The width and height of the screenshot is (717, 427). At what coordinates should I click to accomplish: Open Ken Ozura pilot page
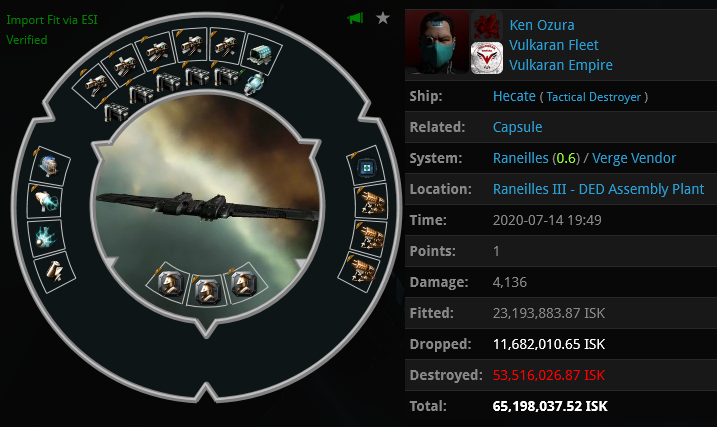[542, 25]
